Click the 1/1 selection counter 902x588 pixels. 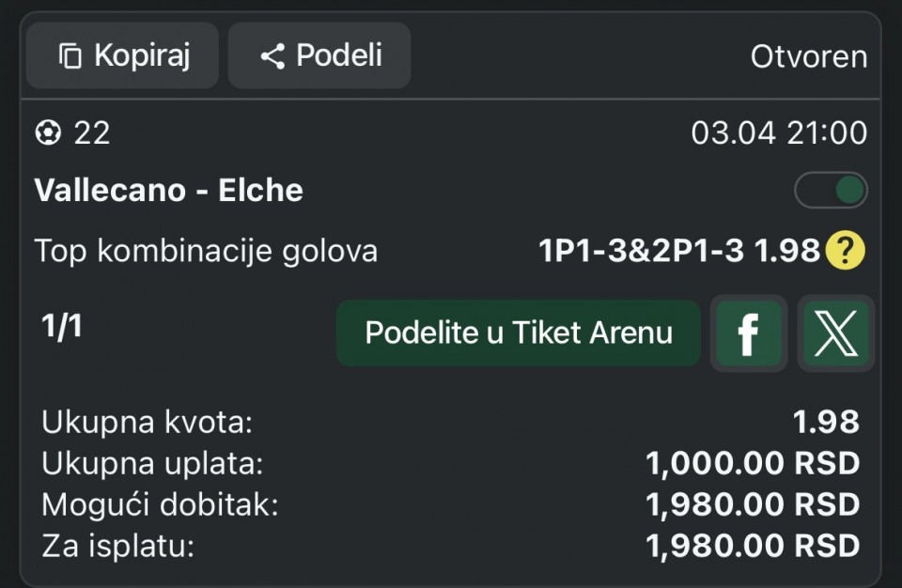point(61,328)
